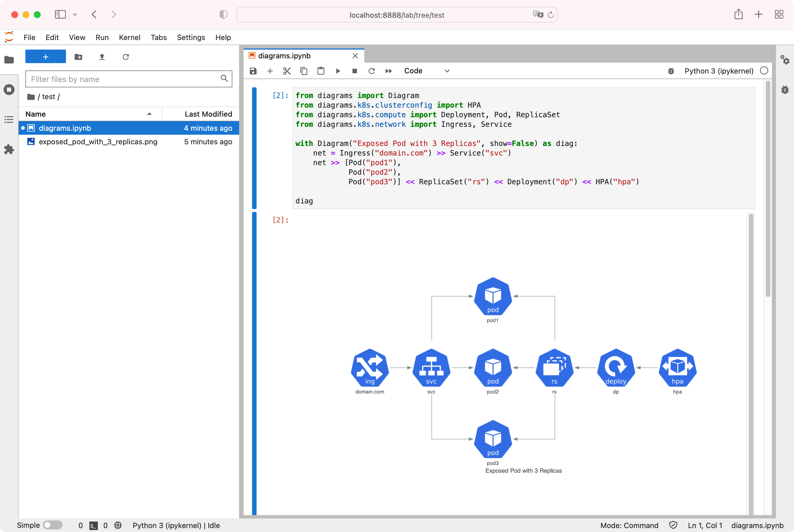Screen dimensions: 794x532
Task: Cut the selected cell with the scissors icon
Action: (x=287, y=71)
